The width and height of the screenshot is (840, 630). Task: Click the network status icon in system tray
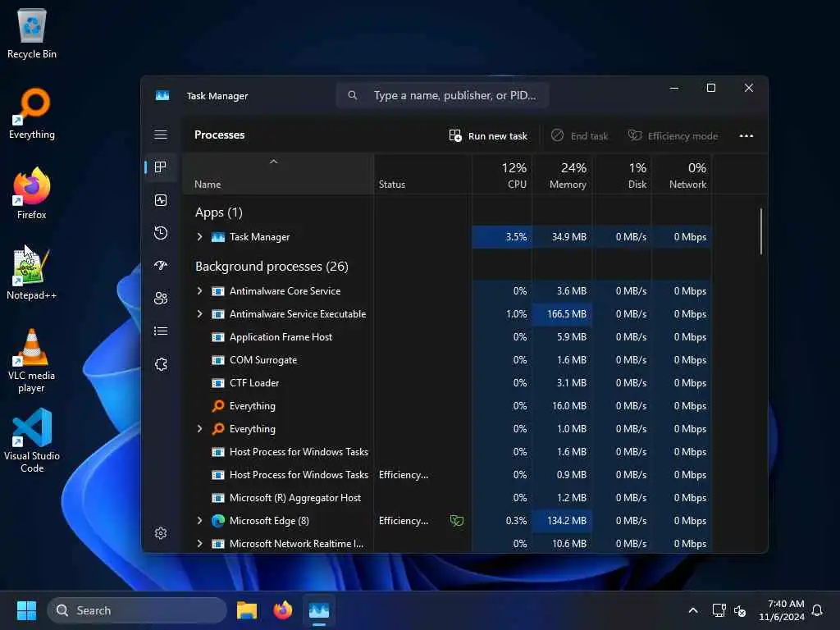pyautogui.click(x=719, y=610)
